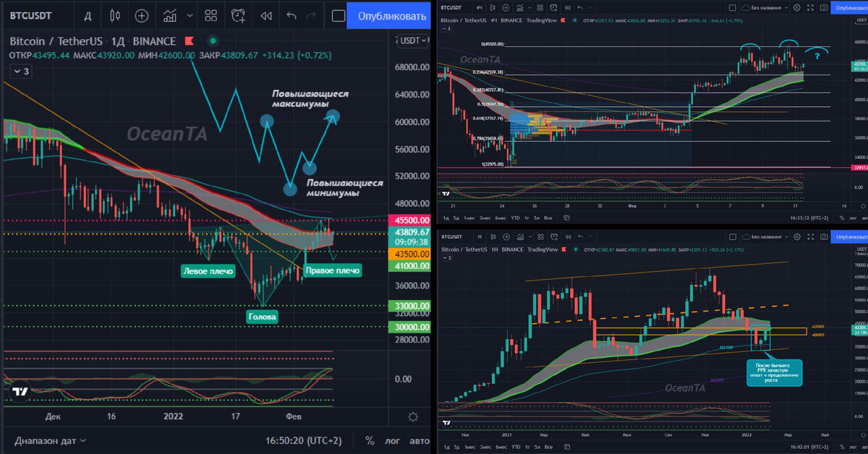Open chart settings gear in top-right chart toolbar

[x=796, y=7]
